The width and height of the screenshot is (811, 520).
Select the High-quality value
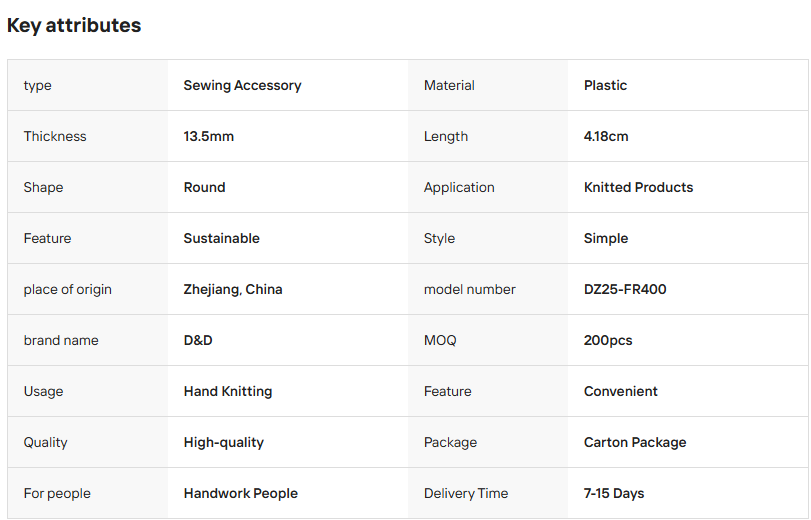pos(223,442)
